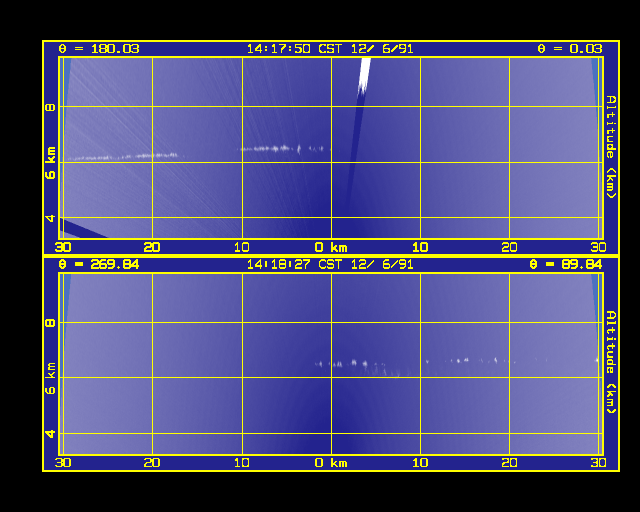This screenshot has height=512, width=640.
Task: Click the 4 altitude tick of the upper panel
Action: tap(50, 218)
